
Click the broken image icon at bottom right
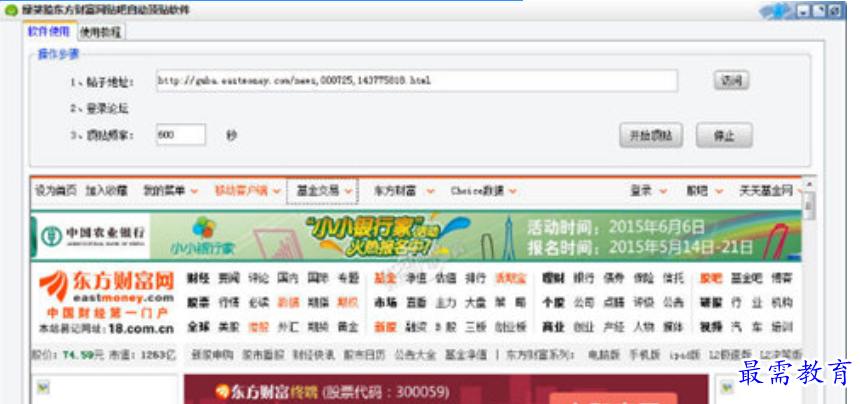pos(727,387)
